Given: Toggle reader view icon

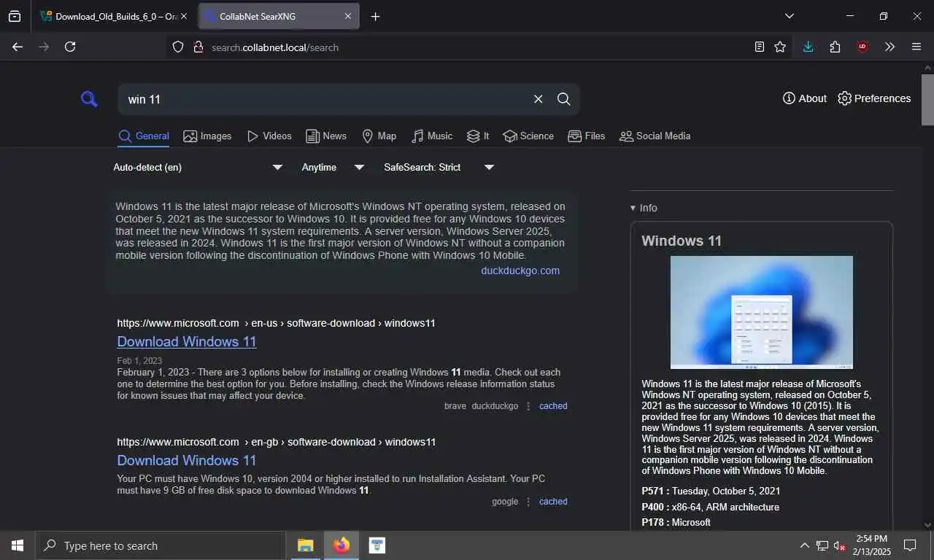Looking at the screenshot, I should click(x=760, y=47).
